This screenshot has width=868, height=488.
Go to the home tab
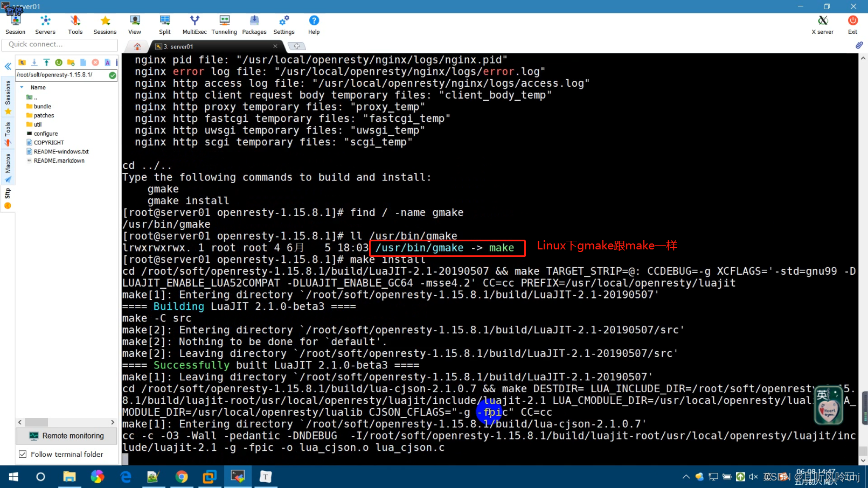click(x=137, y=46)
